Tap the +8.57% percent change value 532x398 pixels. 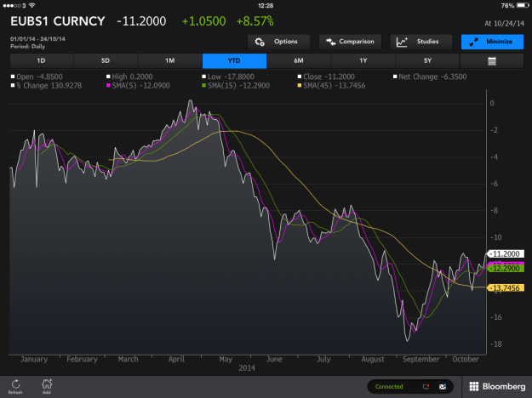tap(255, 21)
